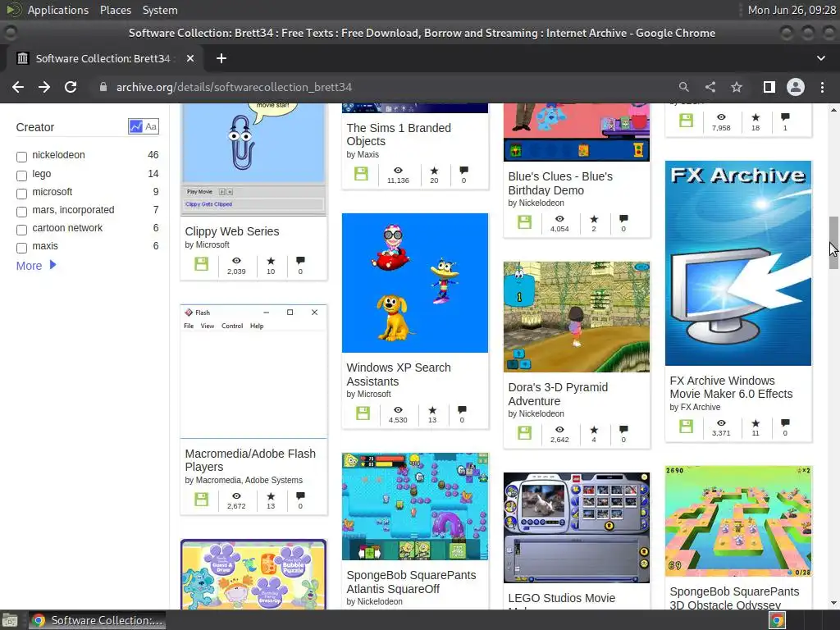Open The Sims 1 Branded Objects link
This screenshot has width=840, height=630.
click(x=399, y=135)
